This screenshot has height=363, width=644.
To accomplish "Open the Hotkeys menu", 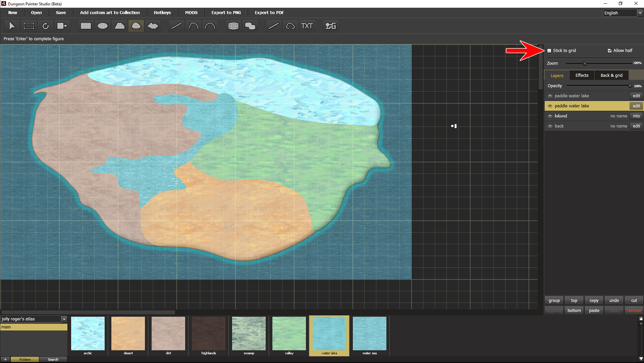I will tap(162, 12).
